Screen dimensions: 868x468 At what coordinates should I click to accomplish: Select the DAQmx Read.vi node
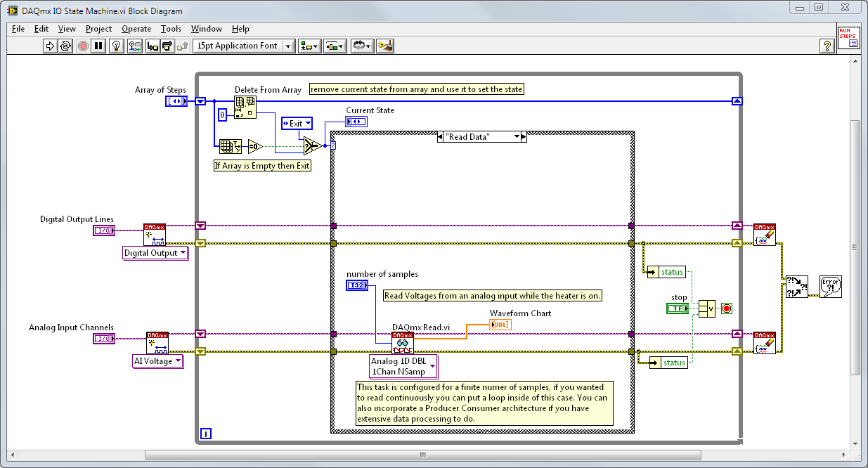[x=403, y=343]
